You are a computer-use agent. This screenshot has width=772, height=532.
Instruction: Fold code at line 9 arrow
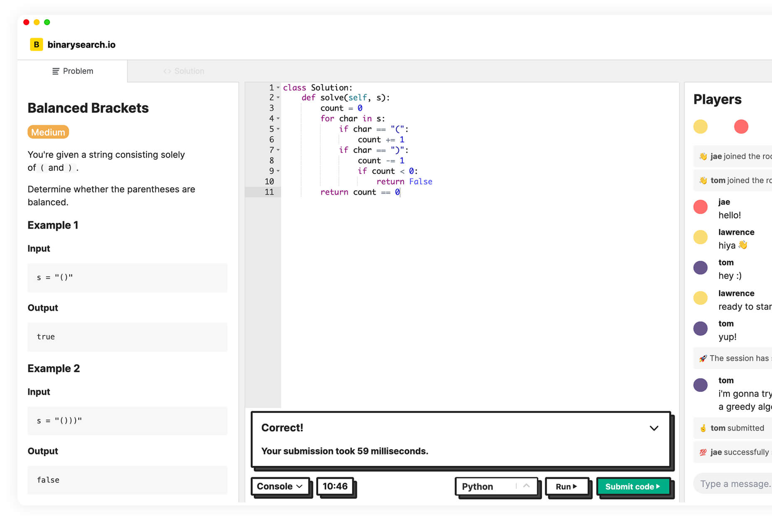click(x=278, y=171)
